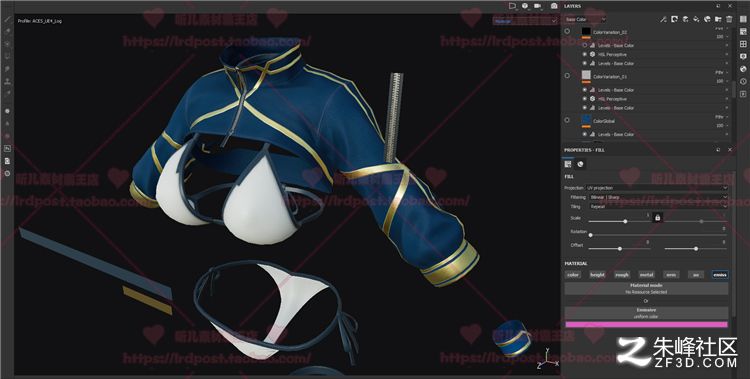Viewport: 750px width, 379px height.
Task: Toggle visibility of ColorGlobal layer
Action: point(567,120)
